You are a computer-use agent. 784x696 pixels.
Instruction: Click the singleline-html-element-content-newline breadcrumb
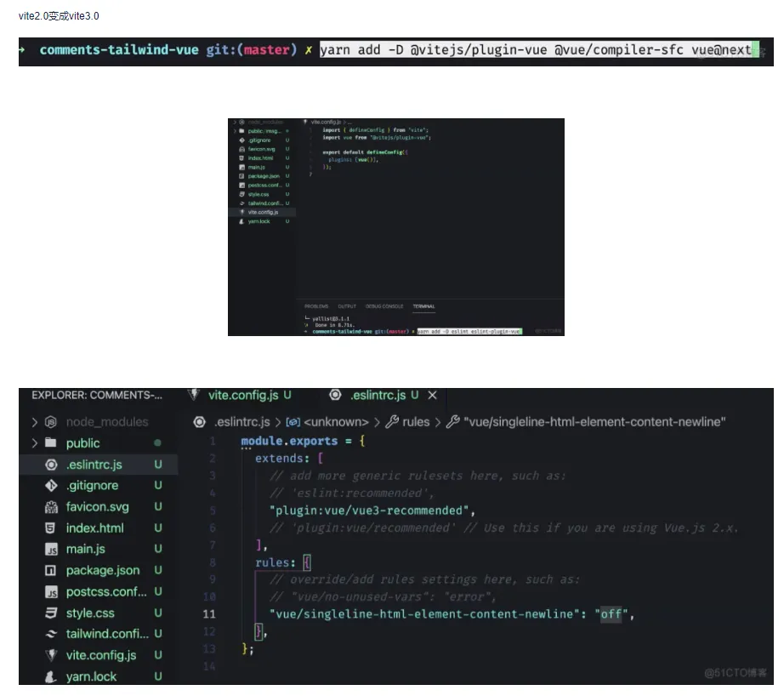[594, 422]
